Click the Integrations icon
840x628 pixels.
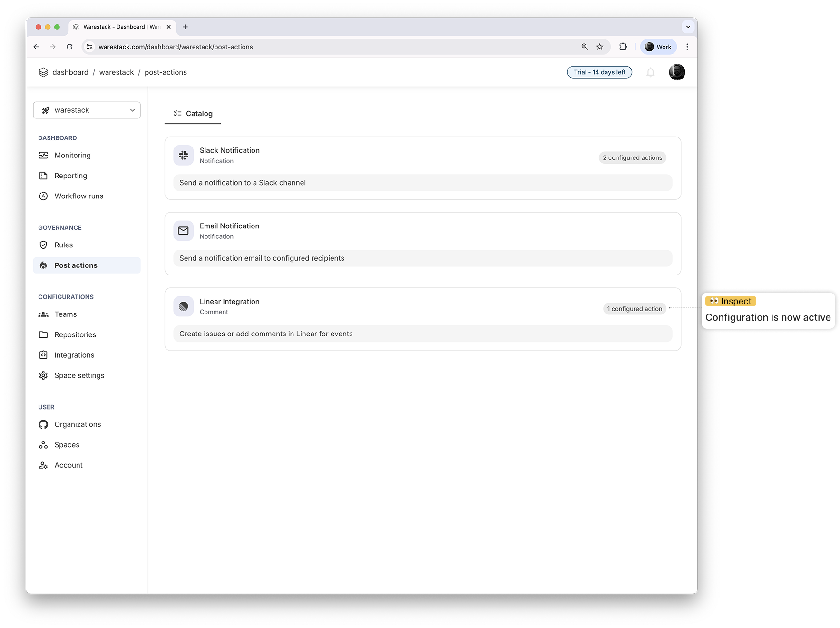pos(43,355)
